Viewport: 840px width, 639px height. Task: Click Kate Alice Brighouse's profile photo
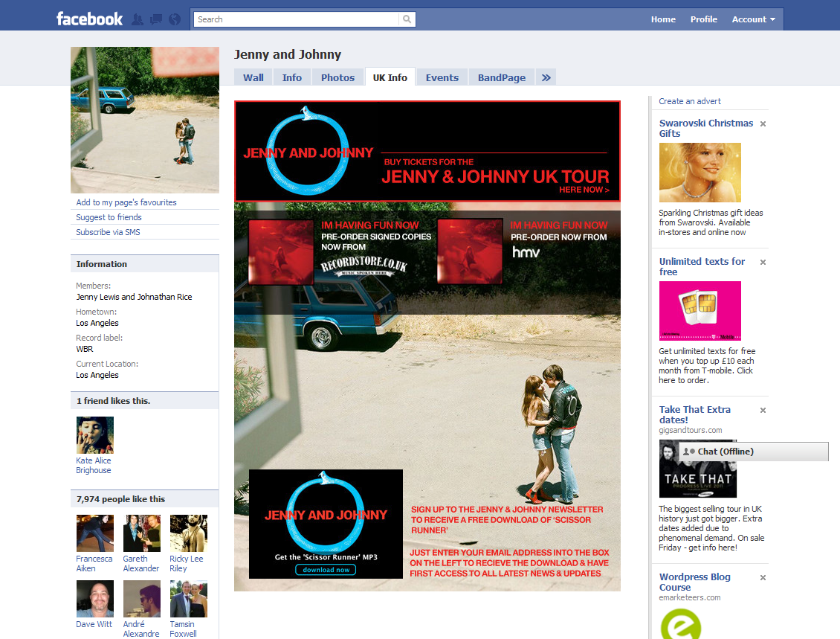pyautogui.click(x=95, y=435)
